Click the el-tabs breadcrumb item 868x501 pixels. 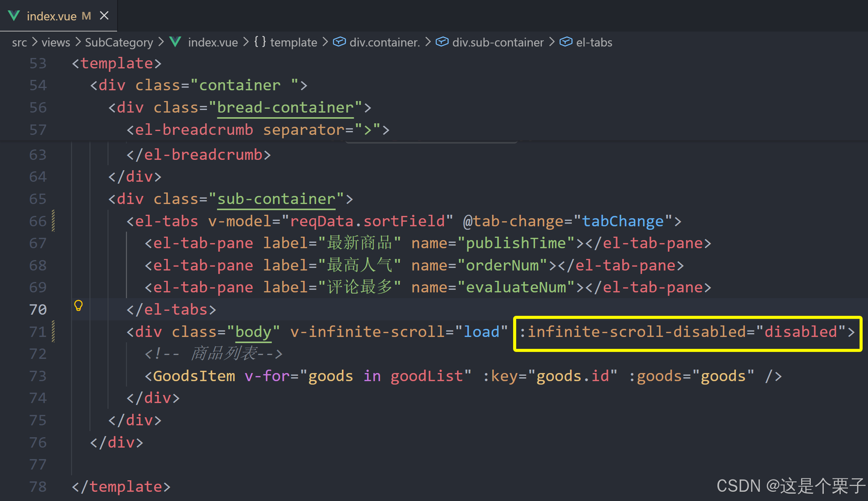(594, 42)
